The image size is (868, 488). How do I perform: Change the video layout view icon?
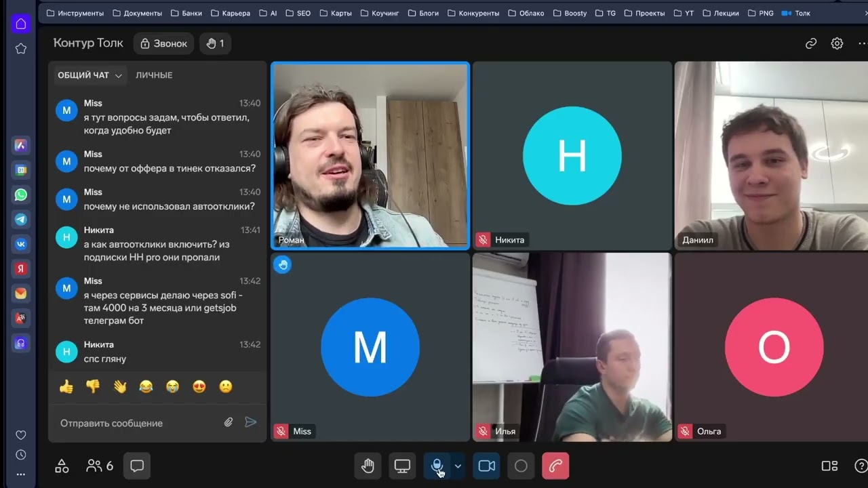[x=829, y=466]
